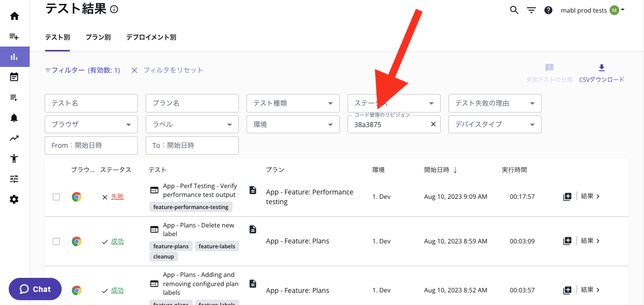This screenshot has width=644, height=305.
Task: Check the box for Delete new label row
Action: coord(56,241)
